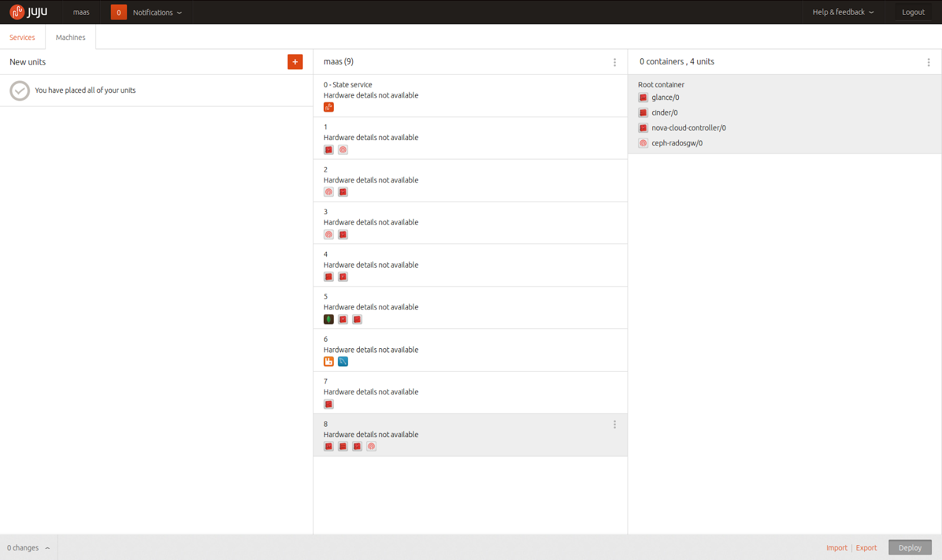Screen dimensions: 942x560
Task: Expand the 0 changes panel
Action: [28, 548]
